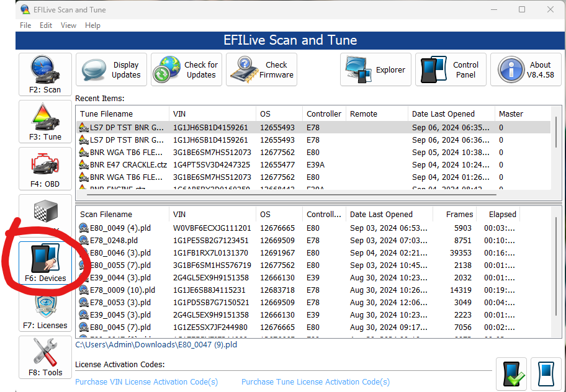This screenshot has height=392, width=566.
Task: Open the File menu
Action: (x=25, y=25)
